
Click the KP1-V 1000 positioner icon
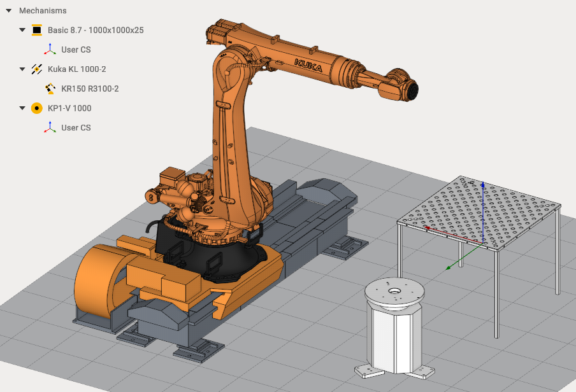coord(37,108)
